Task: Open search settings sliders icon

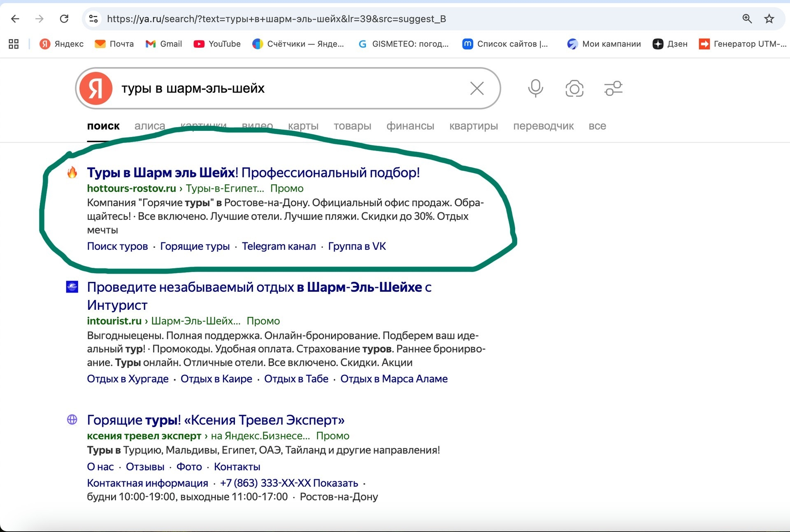Action: pos(613,88)
